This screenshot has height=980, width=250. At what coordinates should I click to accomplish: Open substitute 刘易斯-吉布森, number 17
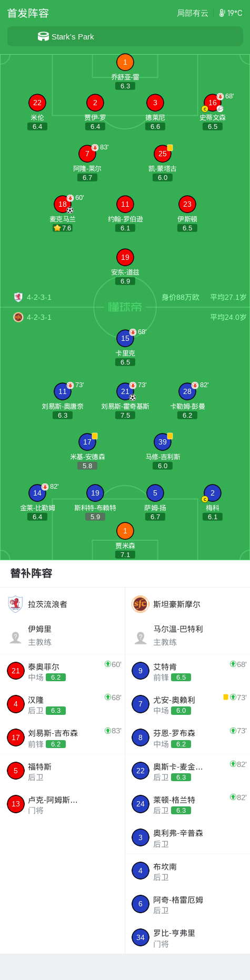62,737
